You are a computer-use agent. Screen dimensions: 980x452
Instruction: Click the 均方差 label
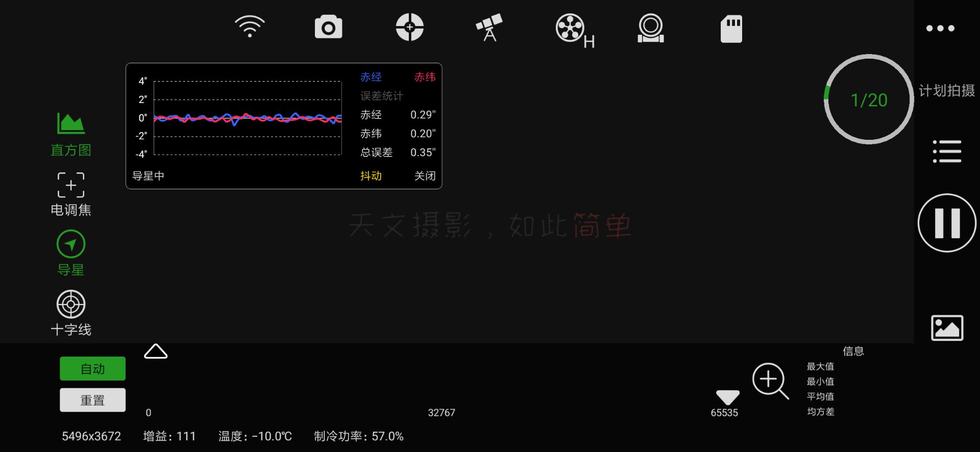820,412
